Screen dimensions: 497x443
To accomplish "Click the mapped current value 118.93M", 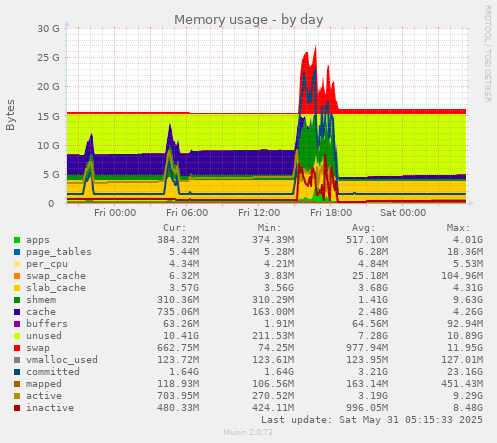I will pyautogui.click(x=178, y=384).
